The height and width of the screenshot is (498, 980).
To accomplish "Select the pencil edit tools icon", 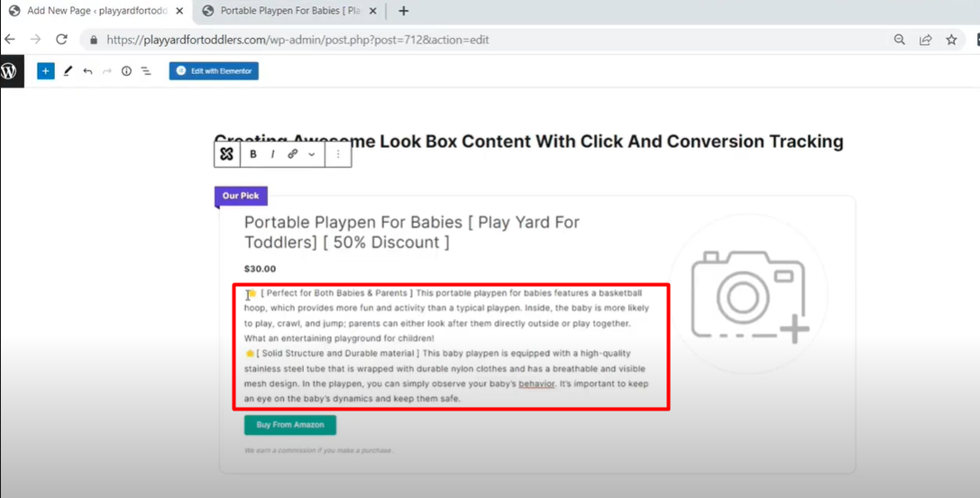I will [x=69, y=71].
